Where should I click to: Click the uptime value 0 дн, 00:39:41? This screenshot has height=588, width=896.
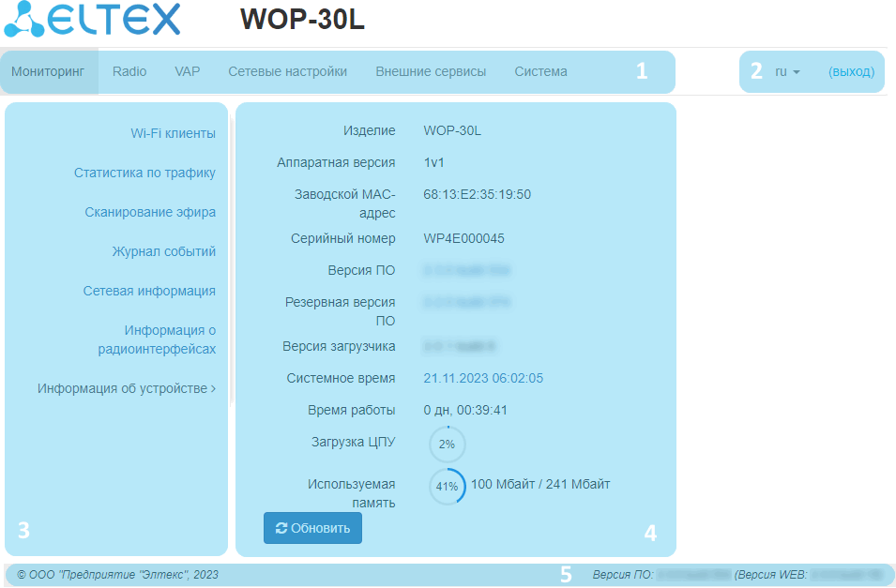click(465, 410)
